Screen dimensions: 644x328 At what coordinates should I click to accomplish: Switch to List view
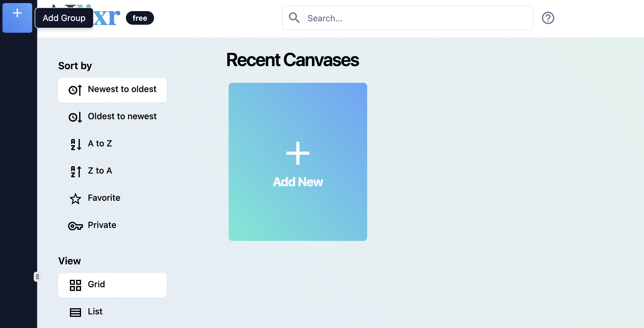click(x=95, y=312)
